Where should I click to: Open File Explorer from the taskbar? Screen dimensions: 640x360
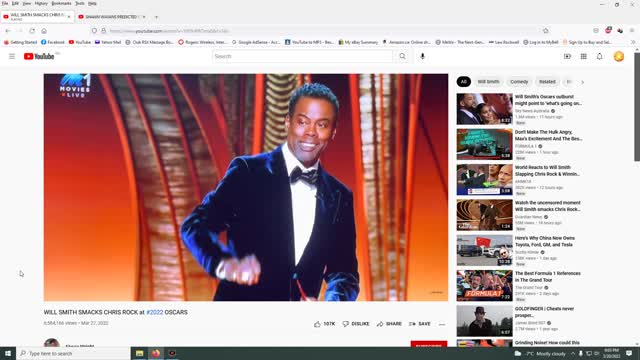[x=140, y=353]
